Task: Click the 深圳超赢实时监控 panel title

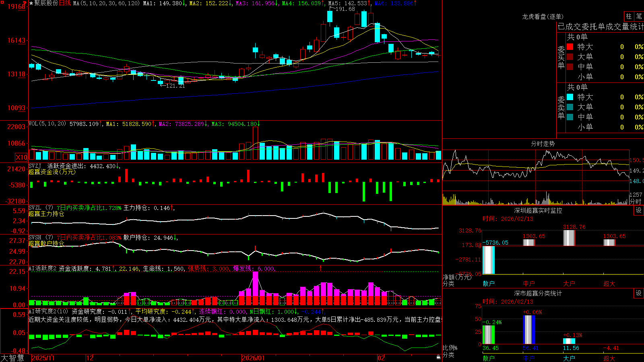Action: tap(538, 210)
